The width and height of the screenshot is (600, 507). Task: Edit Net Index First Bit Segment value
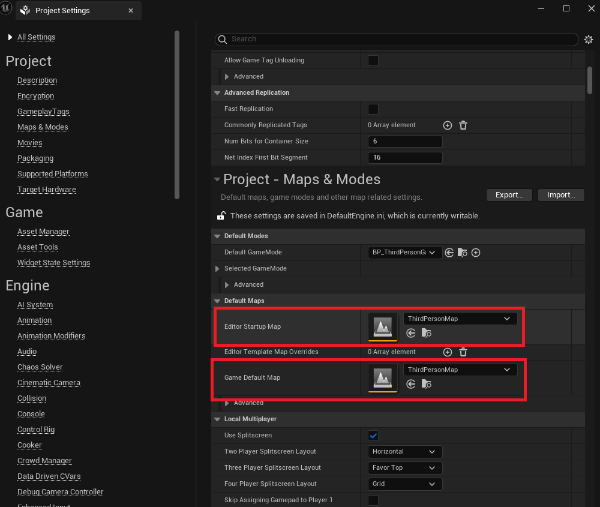405,158
